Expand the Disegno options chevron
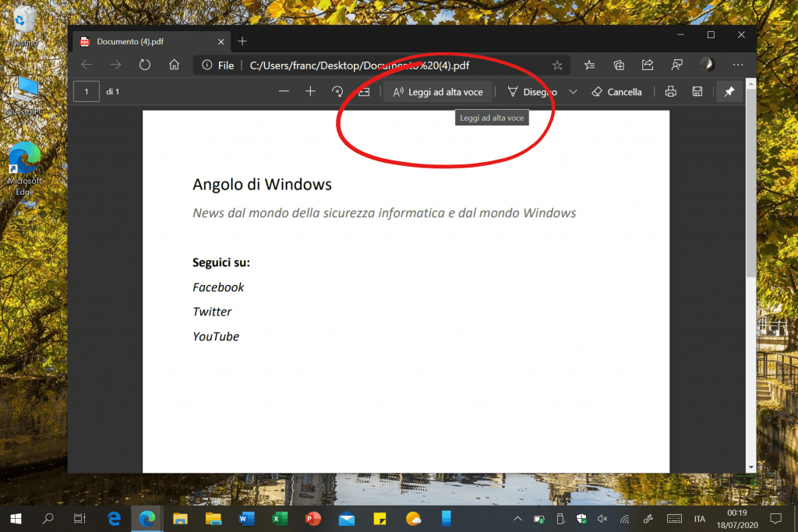 (574, 92)
